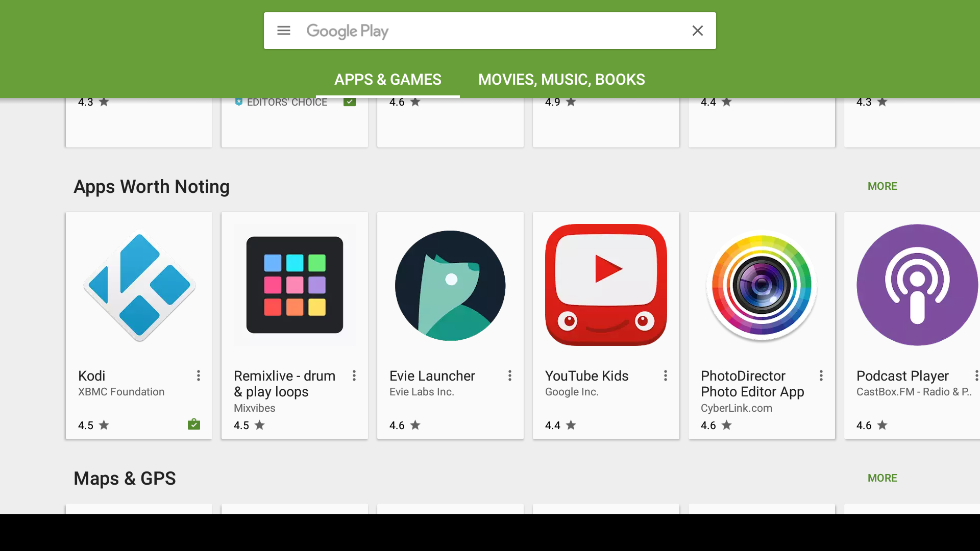Screen dimensions: 980x551
Task: Open the three-dot menu for YouTube Kids
Action: point(666,376)
